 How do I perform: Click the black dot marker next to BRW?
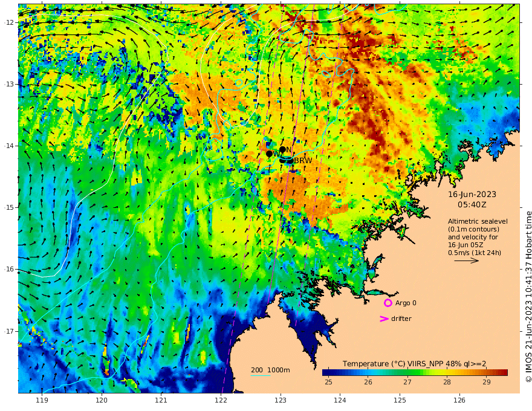(290, 161)
